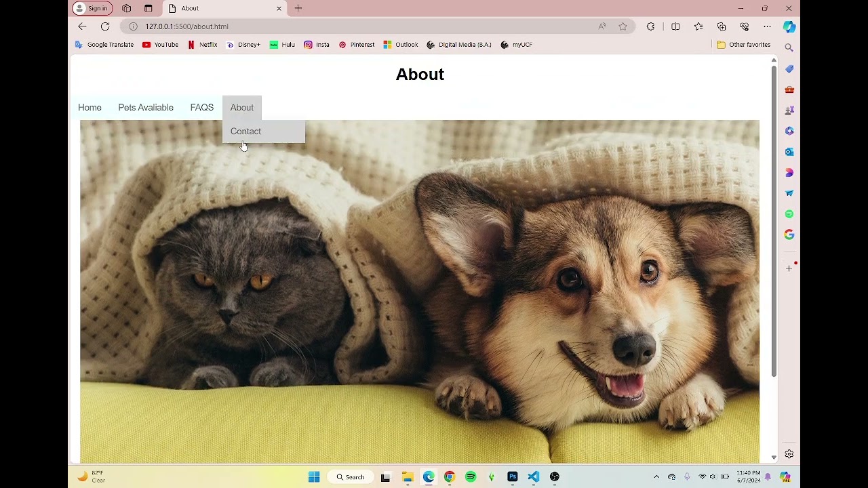Screen dimensions: 868x488
Task: Open the sidebar Google icon
Action: coord(789,235)
